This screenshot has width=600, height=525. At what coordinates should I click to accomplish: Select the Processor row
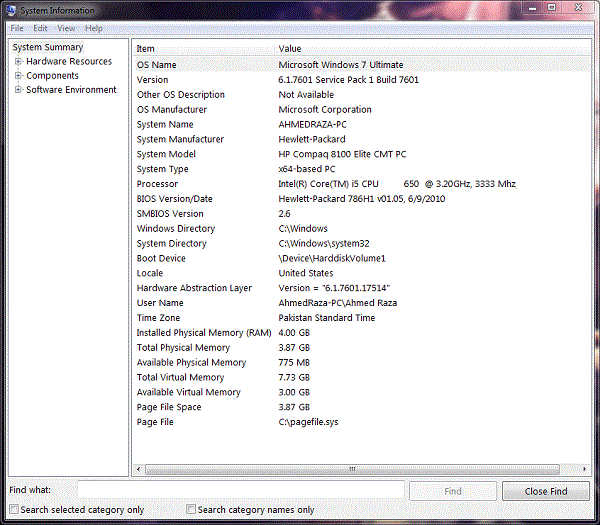tap(362, 184)
